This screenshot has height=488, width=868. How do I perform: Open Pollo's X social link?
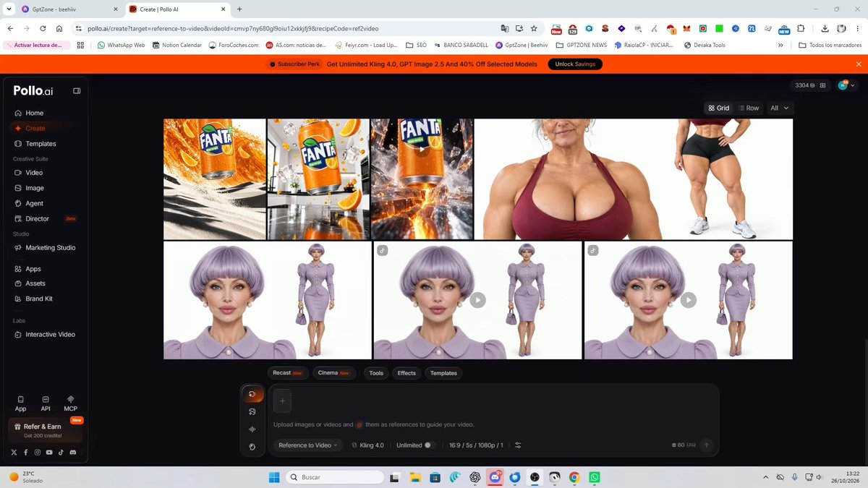coord(14,453)
